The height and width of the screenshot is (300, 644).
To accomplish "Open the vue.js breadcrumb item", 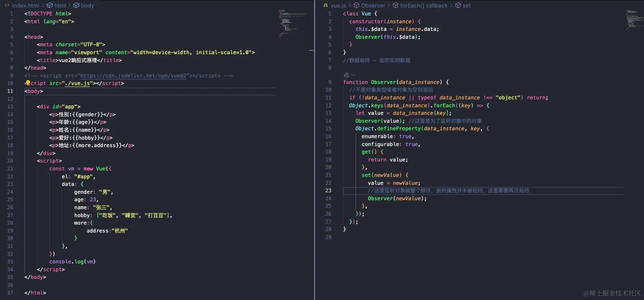I will (338, 5).
